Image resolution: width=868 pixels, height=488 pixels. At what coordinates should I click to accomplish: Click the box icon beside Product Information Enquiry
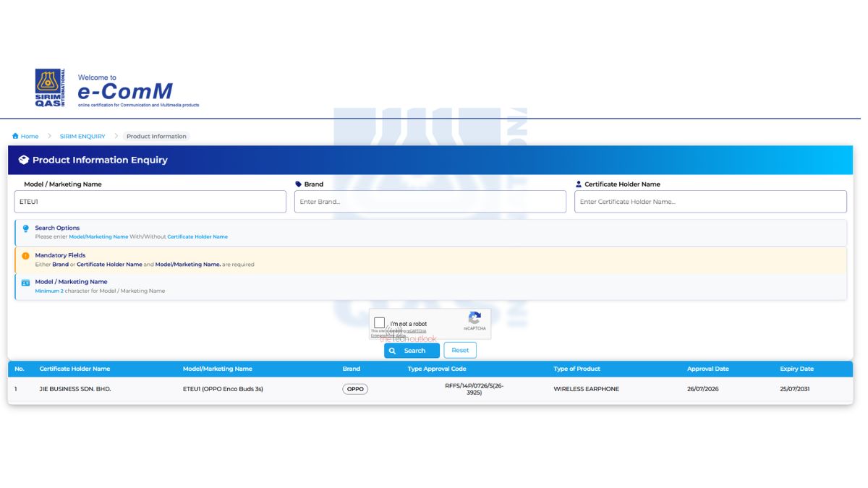tap(24, 160)
